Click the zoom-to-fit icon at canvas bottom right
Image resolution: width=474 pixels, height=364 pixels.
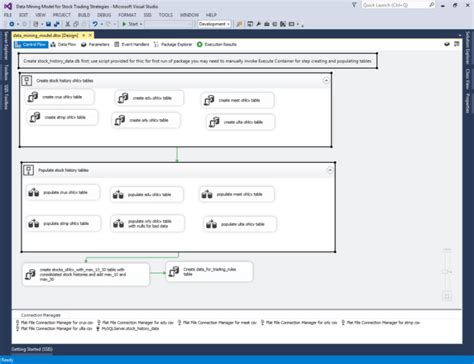click(447, 296)
